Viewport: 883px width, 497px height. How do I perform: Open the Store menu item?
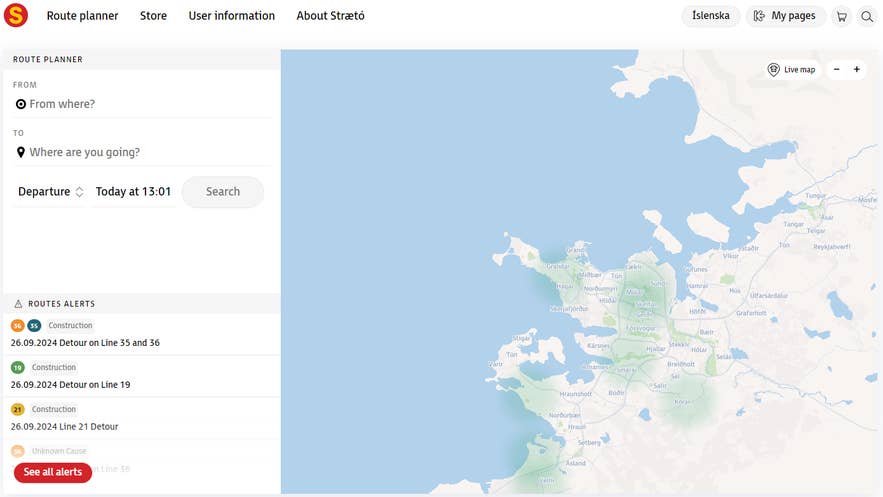[x=153, y=16]
